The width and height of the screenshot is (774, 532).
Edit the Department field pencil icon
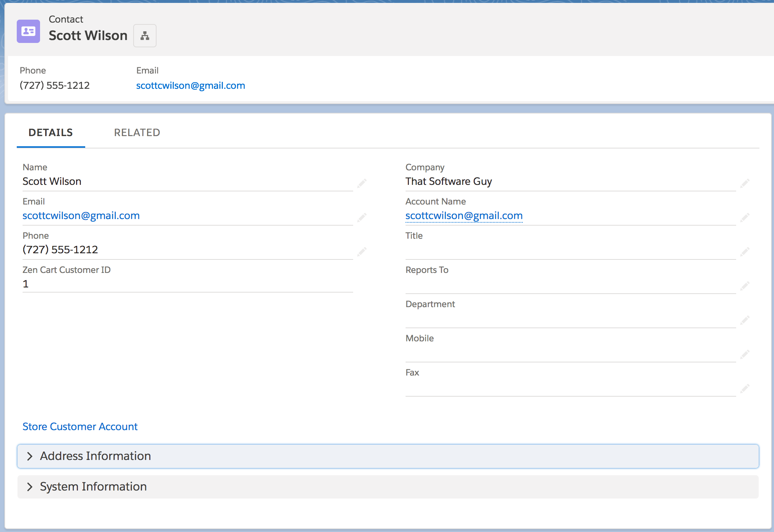click(745, 320)
